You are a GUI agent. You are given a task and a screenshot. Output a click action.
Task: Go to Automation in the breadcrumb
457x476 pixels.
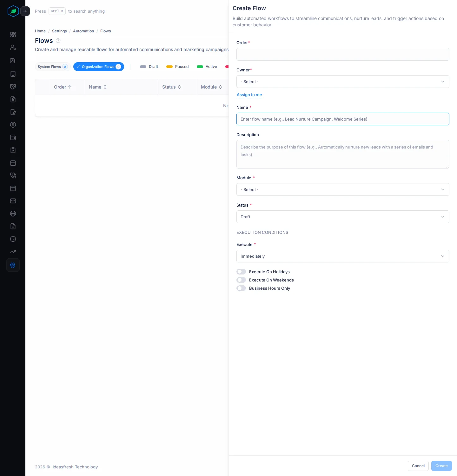(x=83, y=31)
